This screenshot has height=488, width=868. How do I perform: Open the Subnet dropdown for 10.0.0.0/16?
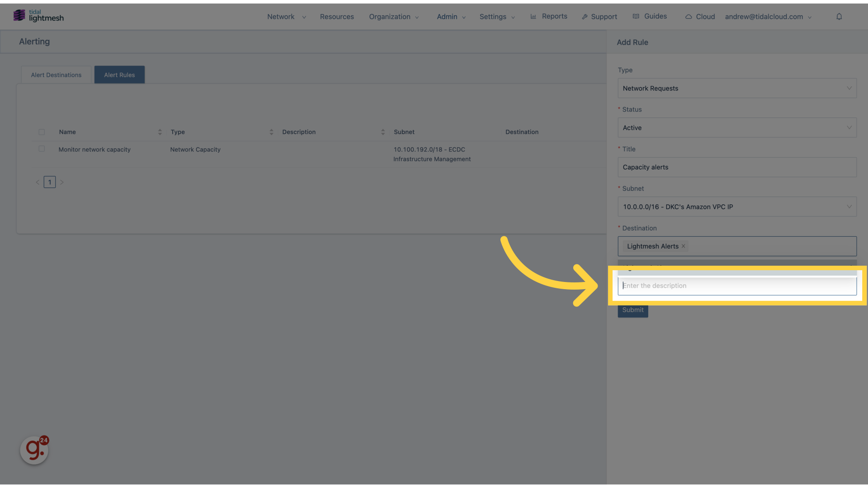coord(737,206)
